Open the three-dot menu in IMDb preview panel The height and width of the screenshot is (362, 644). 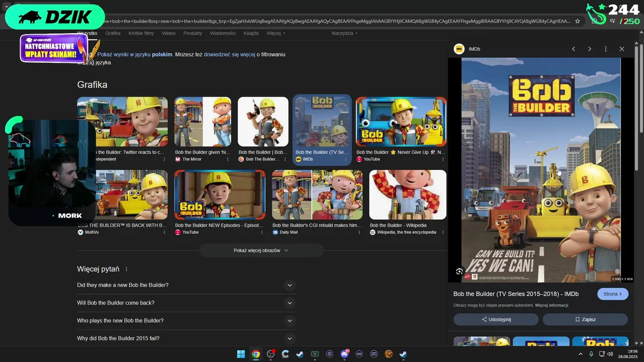coord(606,49)
